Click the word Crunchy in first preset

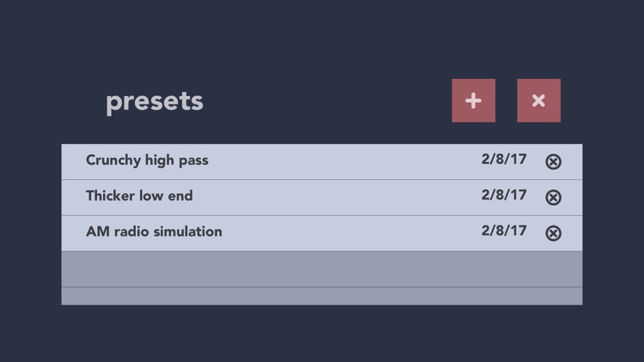point(113,160)
